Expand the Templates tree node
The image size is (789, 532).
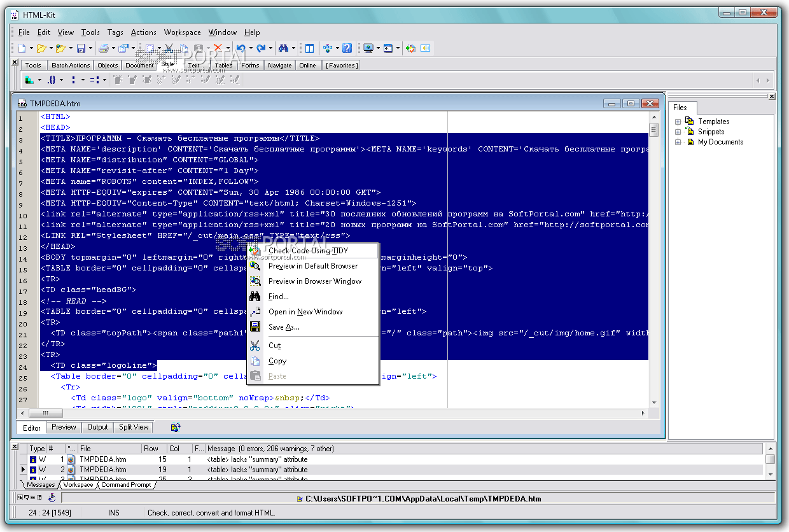click(678, 122)
